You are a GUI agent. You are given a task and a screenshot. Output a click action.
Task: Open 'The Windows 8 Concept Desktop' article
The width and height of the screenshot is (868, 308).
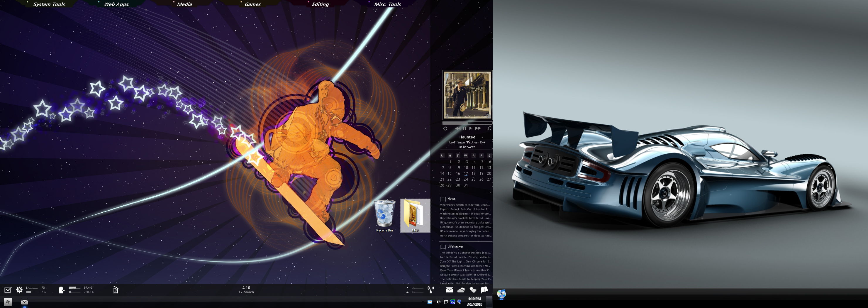click(x=465, y=253)
